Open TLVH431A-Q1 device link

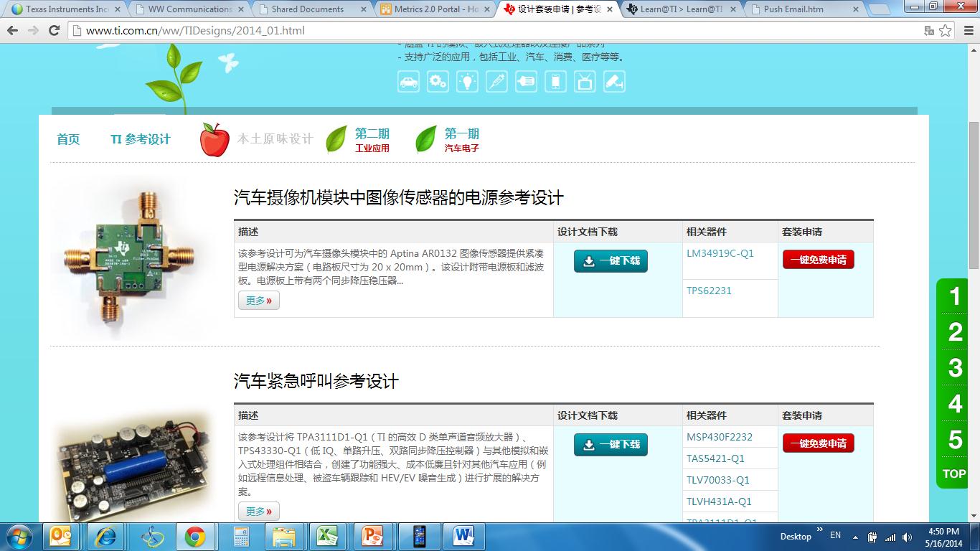coord(719,501)
